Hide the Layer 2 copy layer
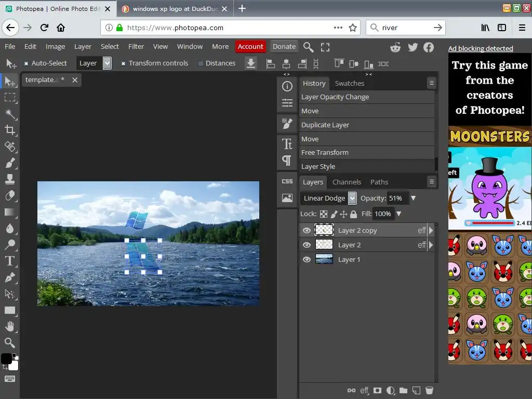The height and width of the screenshot is (399, 532). point(307,230)
